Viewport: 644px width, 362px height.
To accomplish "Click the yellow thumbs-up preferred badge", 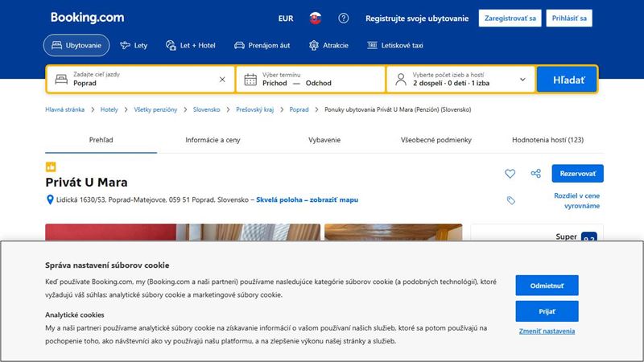I will 51,167.
